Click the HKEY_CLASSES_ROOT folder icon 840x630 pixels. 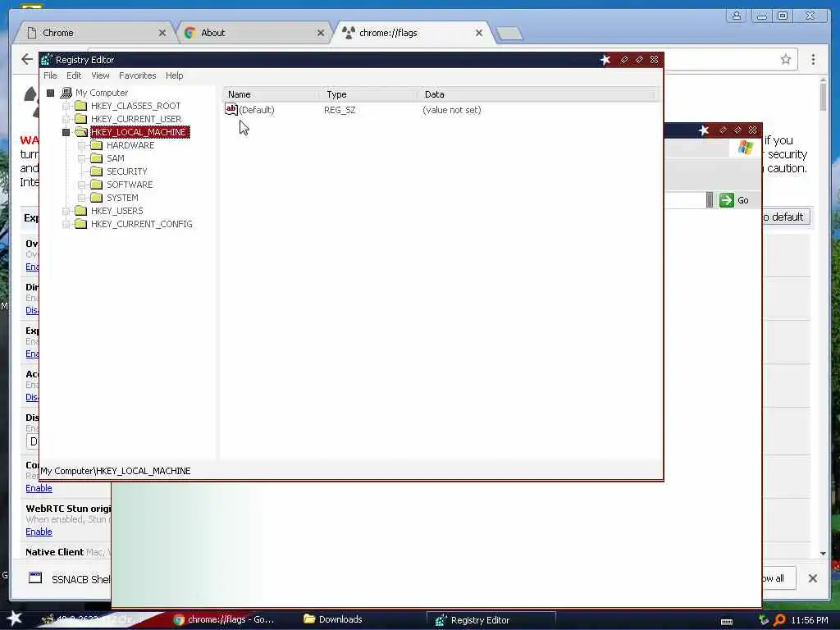coord(81,106)
